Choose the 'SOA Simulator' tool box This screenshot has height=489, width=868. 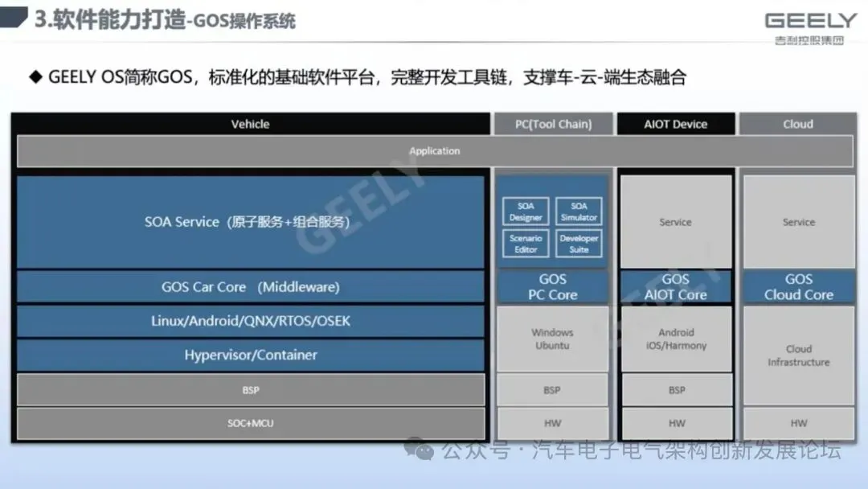[579, 212]
